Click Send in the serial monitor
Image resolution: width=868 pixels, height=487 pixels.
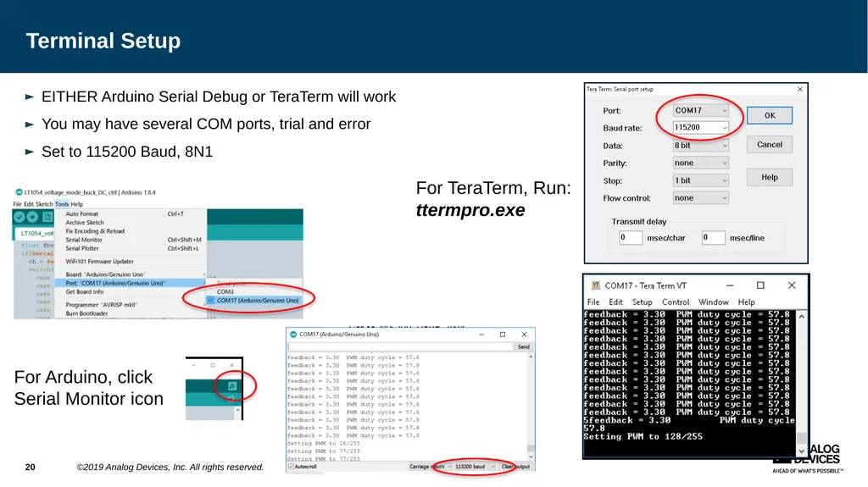point(523,347)
